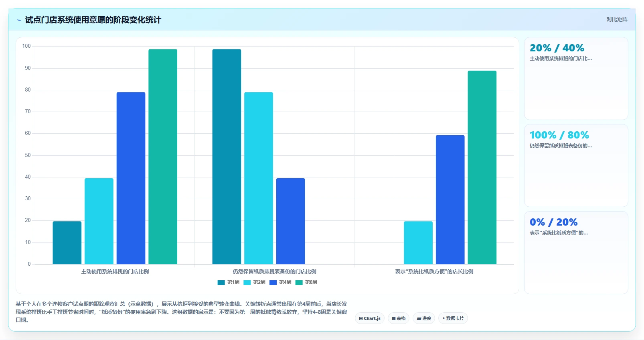Click the 第2周 bar in 系统比纸质方便 group
This screenshot has height=340, width=644.
(418, 243)
